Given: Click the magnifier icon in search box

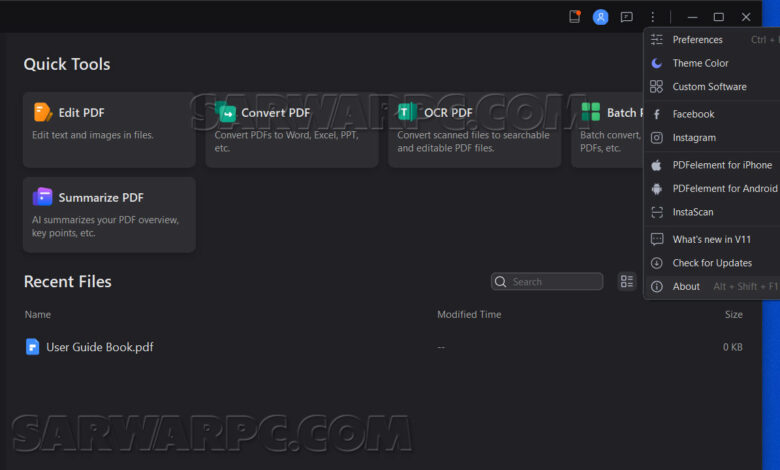Looking at the screenshot, I should tap(500, 282).
